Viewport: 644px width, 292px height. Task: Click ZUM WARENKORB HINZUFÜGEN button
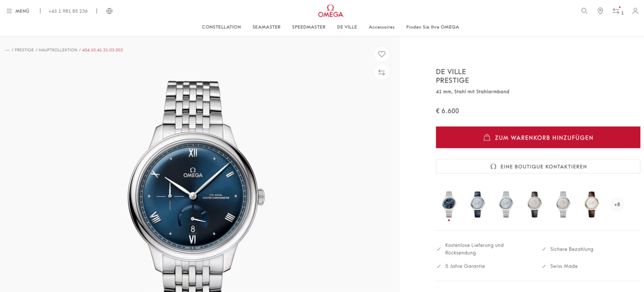click(x=538, y=137)
